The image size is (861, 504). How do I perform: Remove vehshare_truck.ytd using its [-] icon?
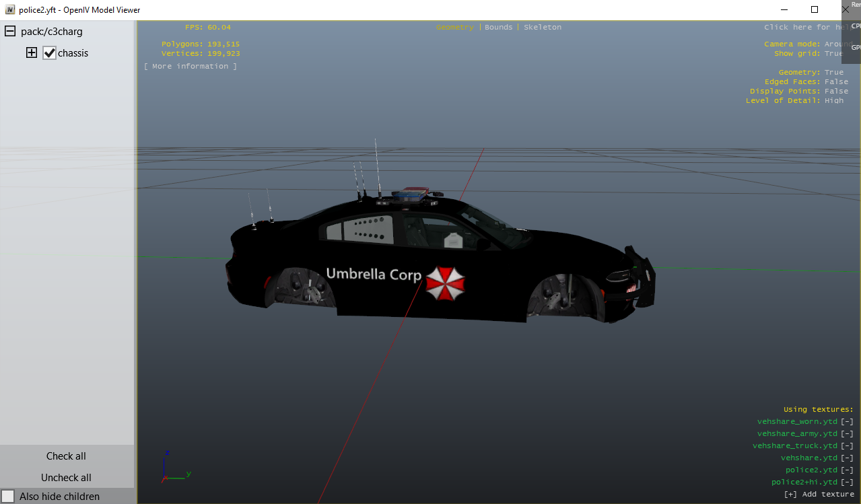(x=847, y=446)
